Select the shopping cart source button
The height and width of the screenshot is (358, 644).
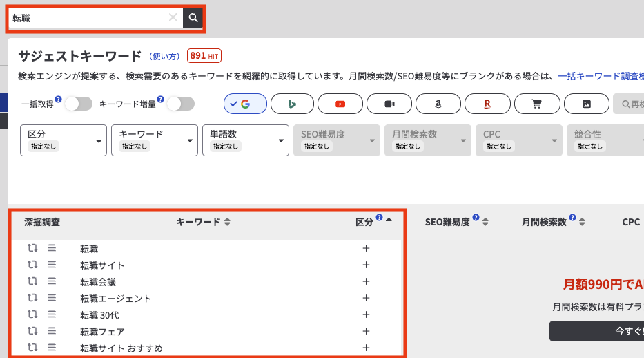pyautogui.click(x=537, y=104)
